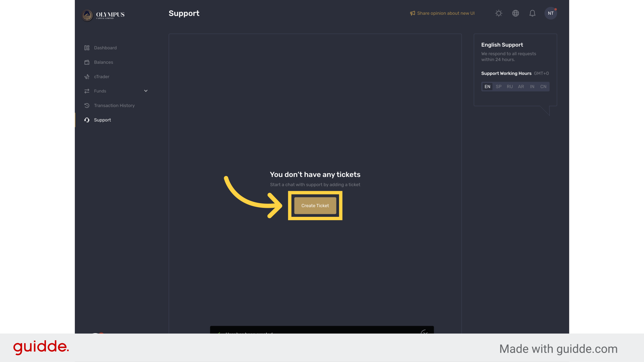This screenshot has width=644, height=362.
Task: Open the language globe icon
Action: tap(516, 13)
